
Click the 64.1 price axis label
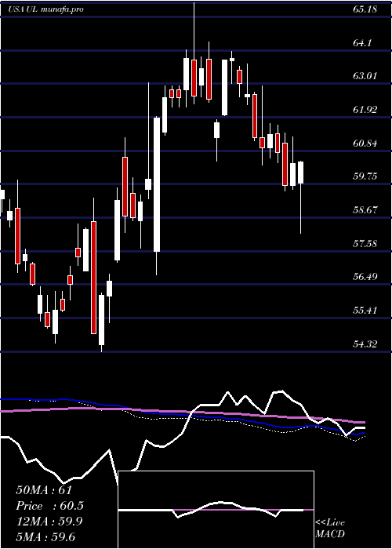coord(362,42)
